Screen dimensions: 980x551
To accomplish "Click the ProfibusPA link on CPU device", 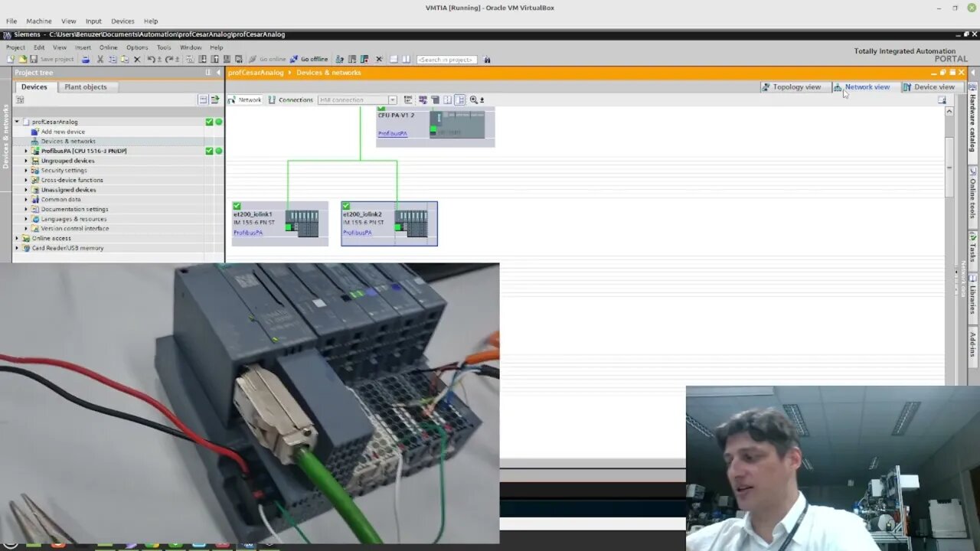I will 392,134.
